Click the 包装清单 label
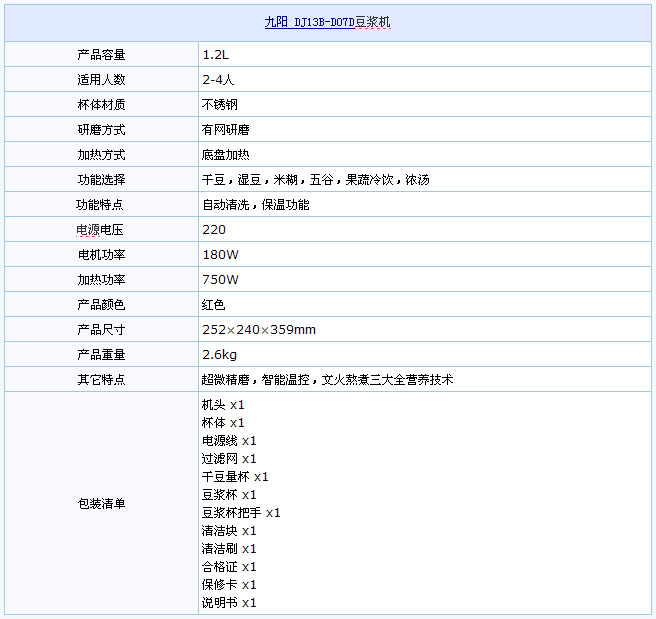656x619 pixels. (x=101, y=504)
